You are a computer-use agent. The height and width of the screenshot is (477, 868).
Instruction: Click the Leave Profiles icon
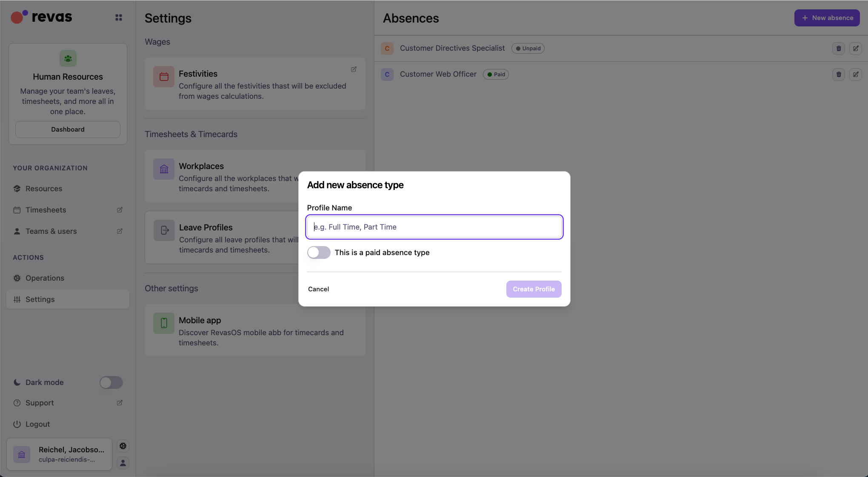pyautogui.click(x=164, y=230)
